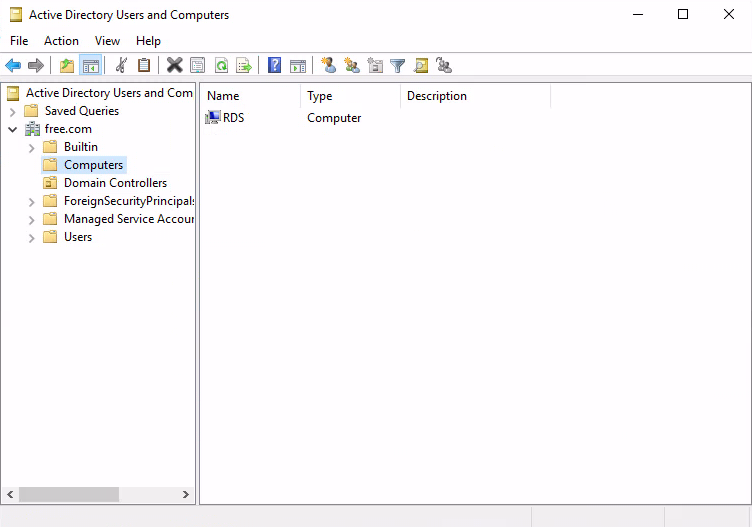Sort by the Type column header

350,96
